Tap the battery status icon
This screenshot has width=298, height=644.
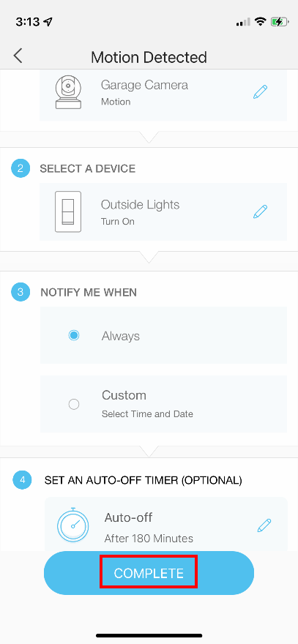(x=280, y=22)
